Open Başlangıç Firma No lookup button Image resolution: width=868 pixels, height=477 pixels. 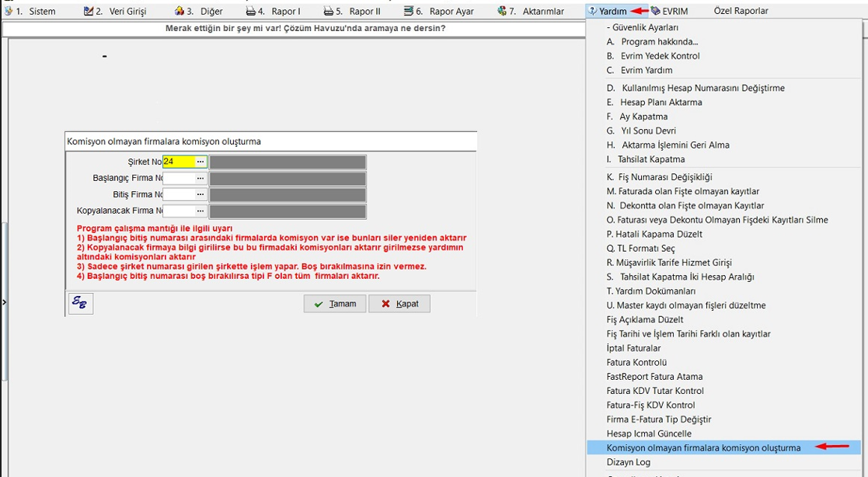(x=200, y=178)
